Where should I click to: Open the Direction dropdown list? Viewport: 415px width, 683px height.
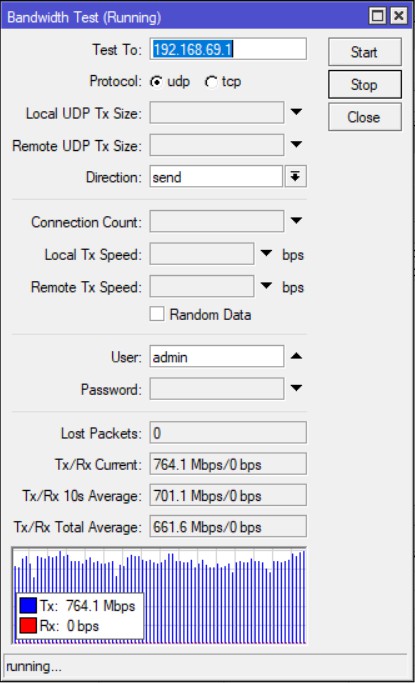pyautogui.click(x=296, y=176)
